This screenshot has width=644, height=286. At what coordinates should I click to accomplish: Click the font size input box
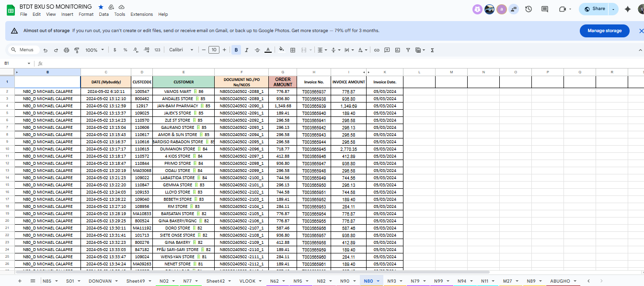[214, 50]
